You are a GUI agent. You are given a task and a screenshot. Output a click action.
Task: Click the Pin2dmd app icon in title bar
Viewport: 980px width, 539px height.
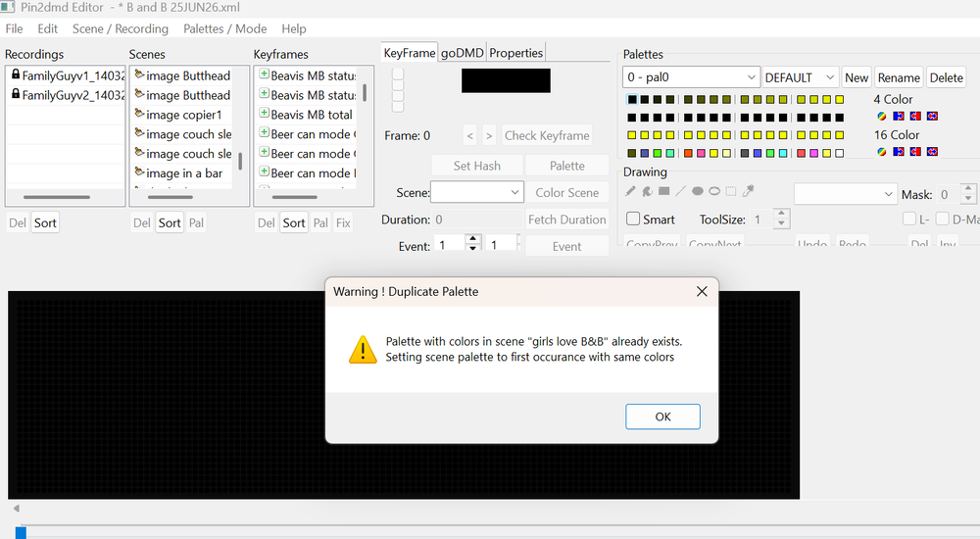tap(8, 7)
